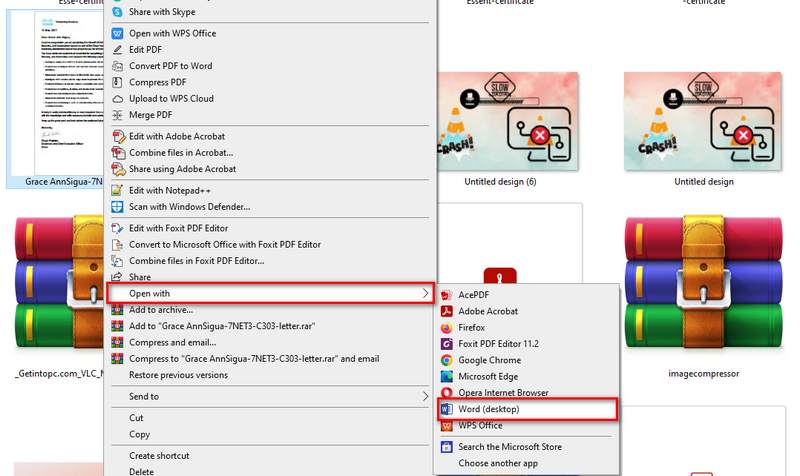800x476 pixels.
Task: Click the Skype icon beside Share with Skype
Action: tap(117, 12)
